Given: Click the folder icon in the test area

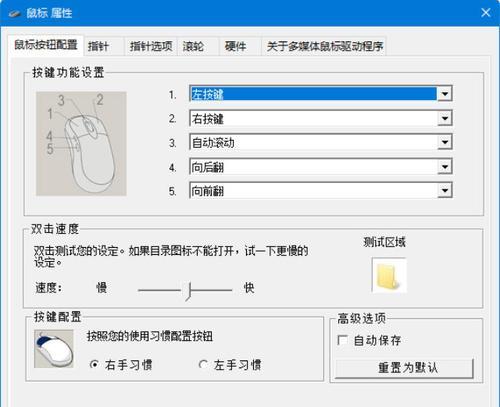Looking at the screenshot, I should (x=389, y=275).
